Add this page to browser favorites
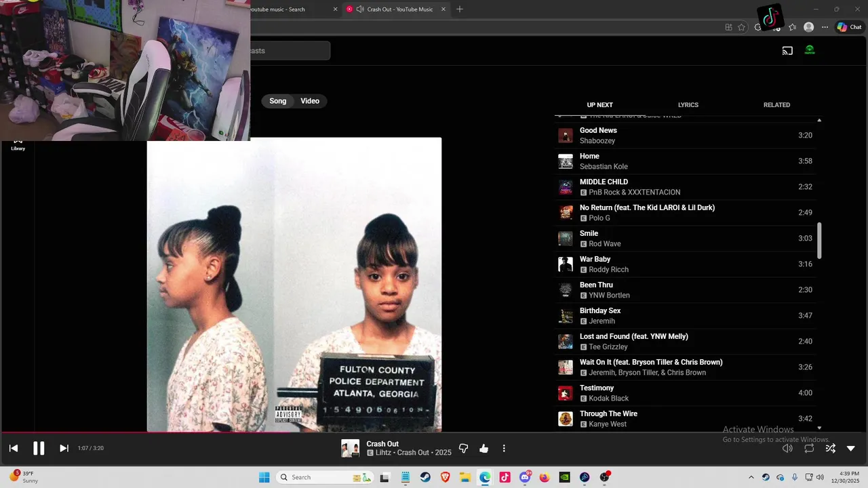Image resolution: width=868 pixels, height=488 pixels. pos(741,27)
